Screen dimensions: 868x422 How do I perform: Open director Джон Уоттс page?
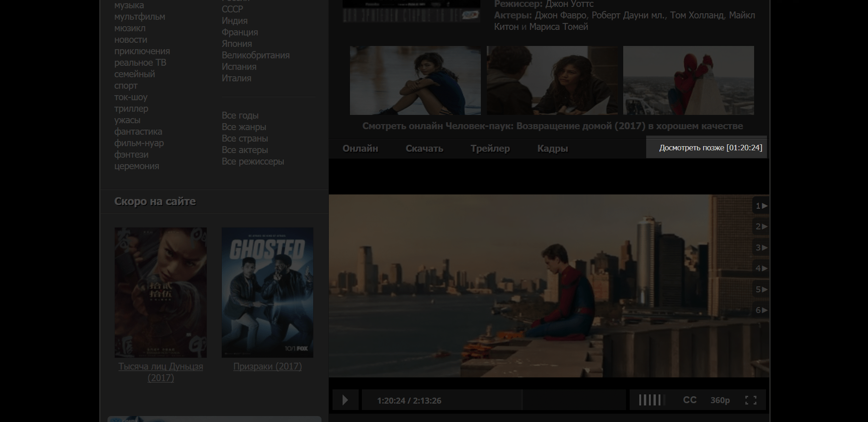[569, 4]
